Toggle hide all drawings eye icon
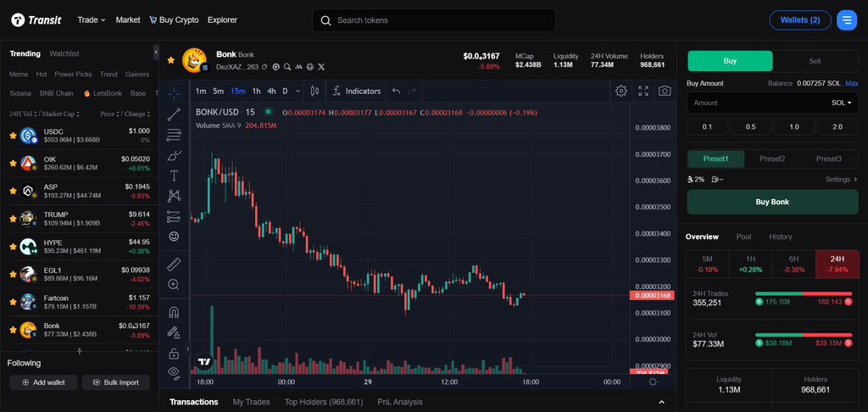 (x=174, y=373)
